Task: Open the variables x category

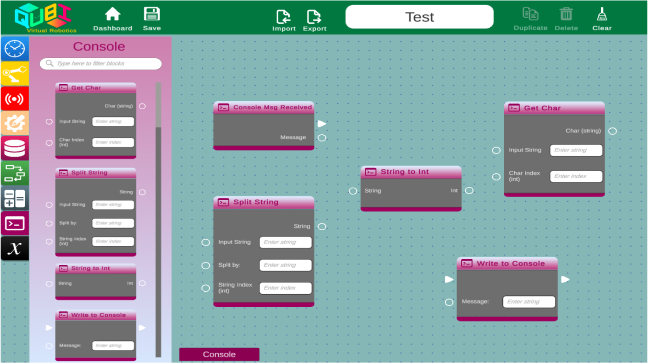Action: click(x=15, y=248)
